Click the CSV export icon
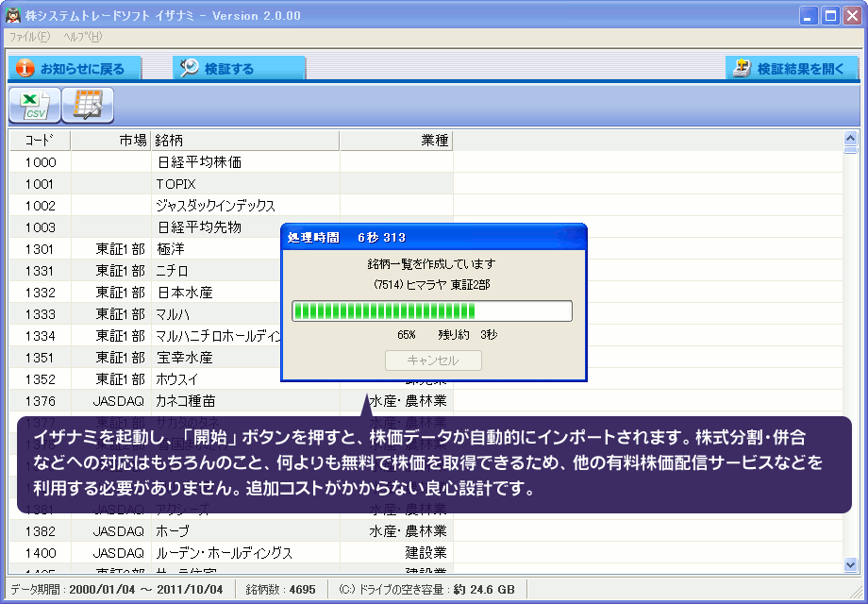 coord(34,105)
